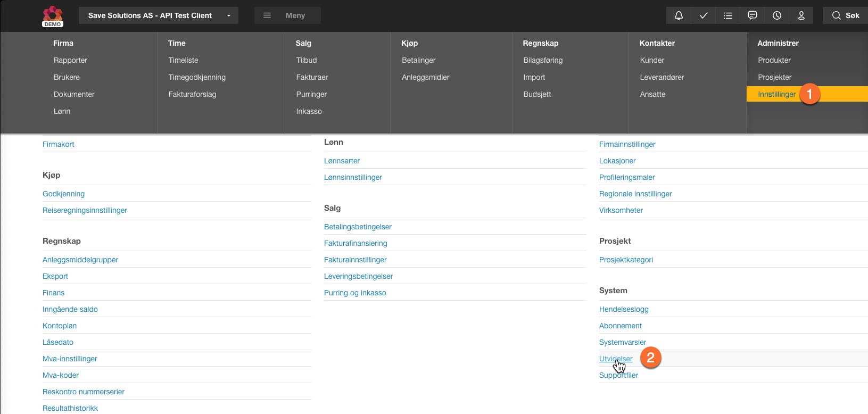Open the Kontoplan settings link

(x=60, y=326)
